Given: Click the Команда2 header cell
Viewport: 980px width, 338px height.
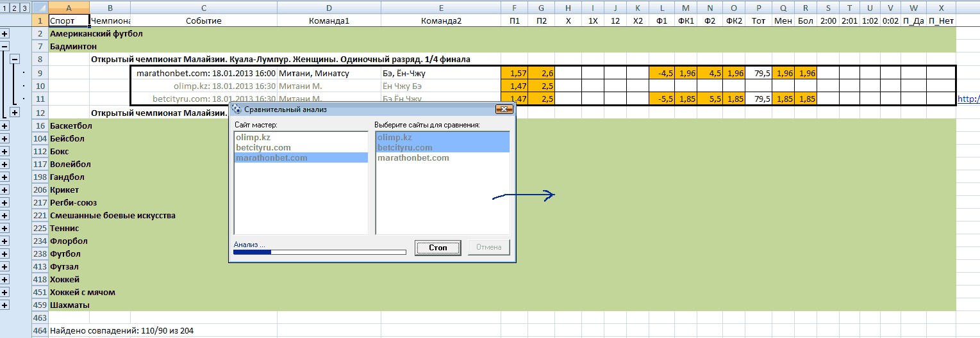Looking at the screenshot, I should 441,20.
